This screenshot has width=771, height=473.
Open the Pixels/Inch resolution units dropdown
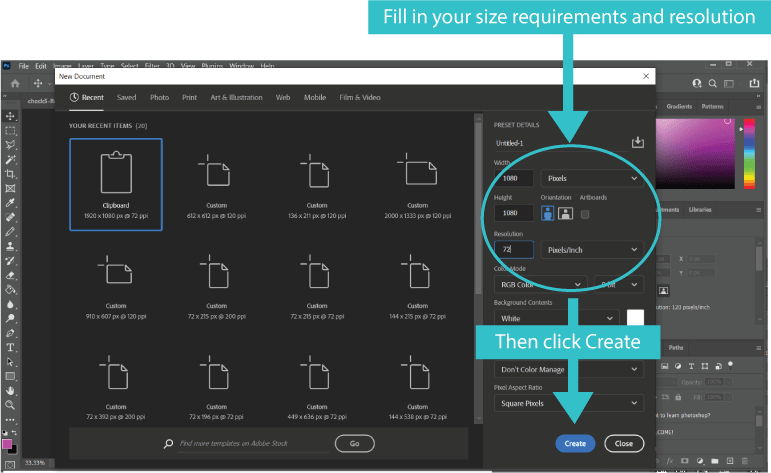[x=591, y=249]
